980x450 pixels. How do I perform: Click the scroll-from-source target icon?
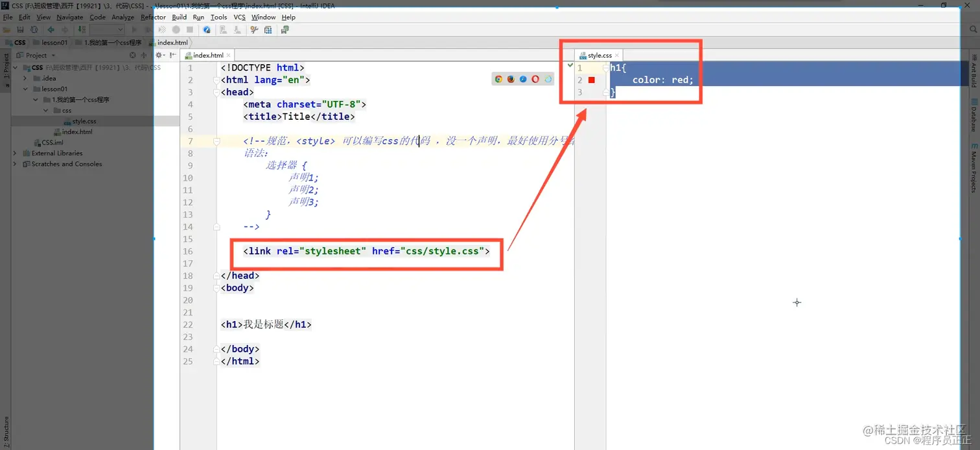pos(133,55)
